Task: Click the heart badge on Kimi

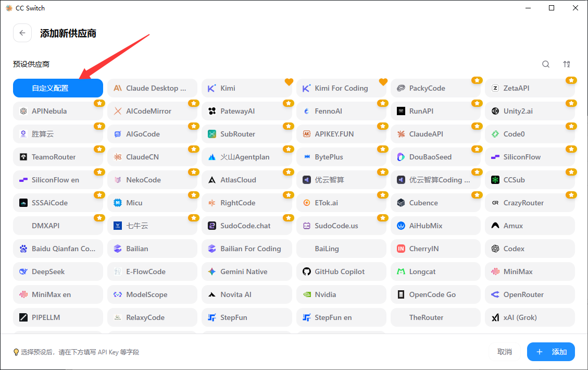Action: 289,81
